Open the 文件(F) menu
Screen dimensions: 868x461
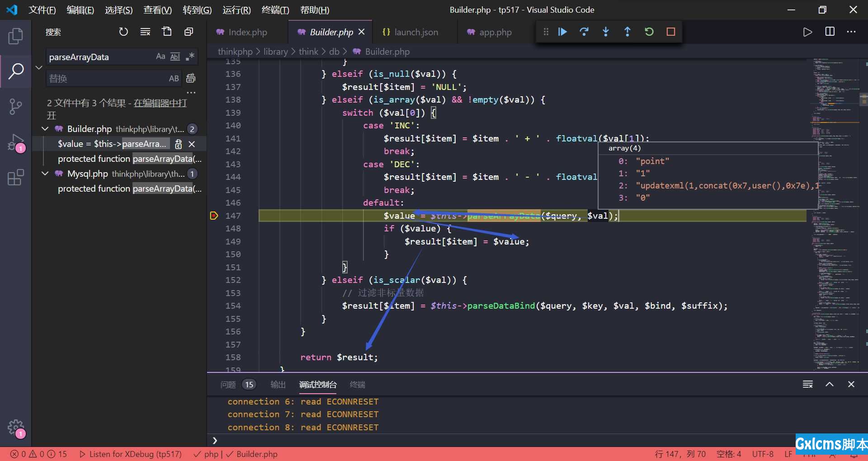click(x=42, y=10)
